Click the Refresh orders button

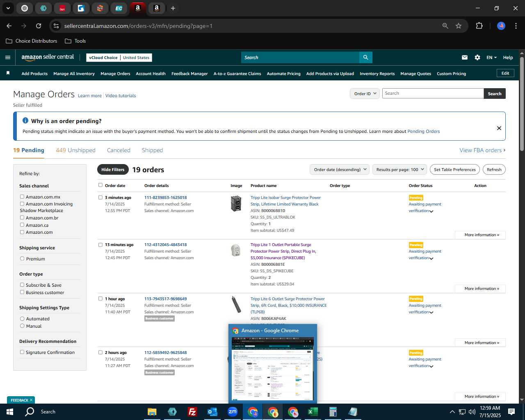[494, 169]
